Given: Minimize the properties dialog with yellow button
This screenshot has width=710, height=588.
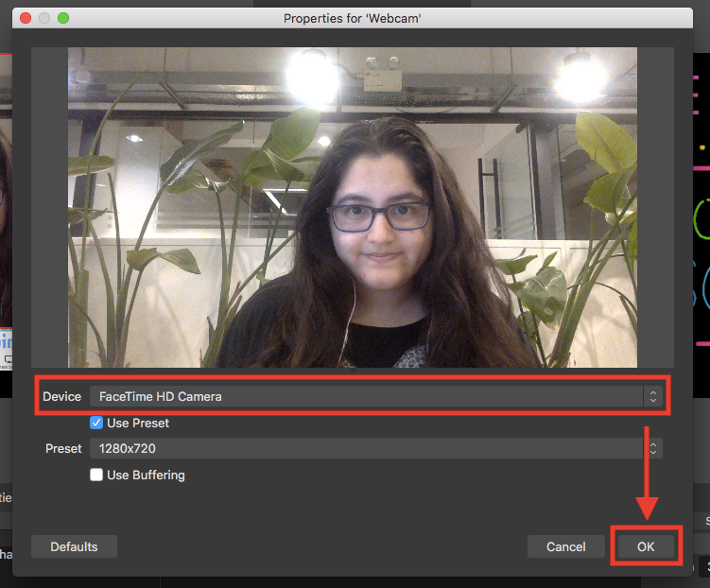Looking at the screenshot, I should click(x=44, y=18).
